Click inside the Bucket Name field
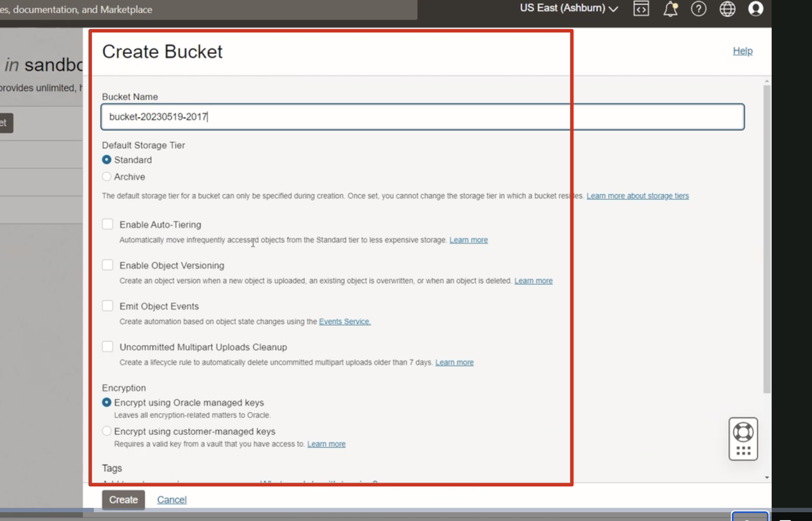 (x=422, y=117)
